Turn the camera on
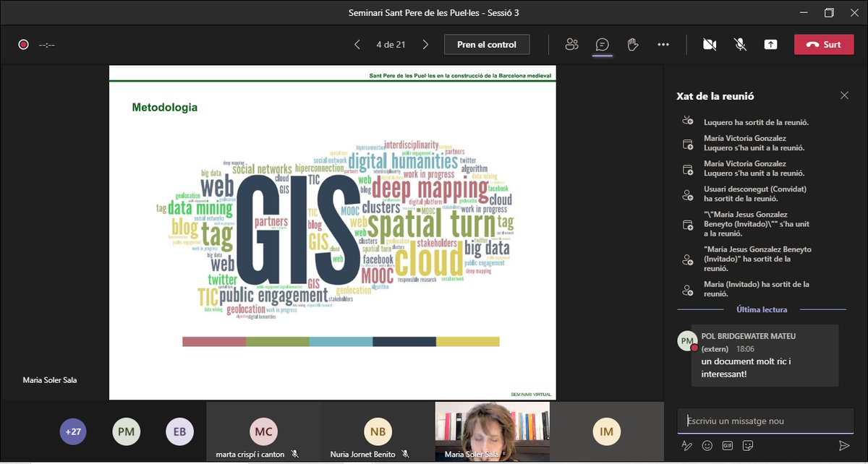The width and height of the screenshot is (868, 464). tap(710, 44)
